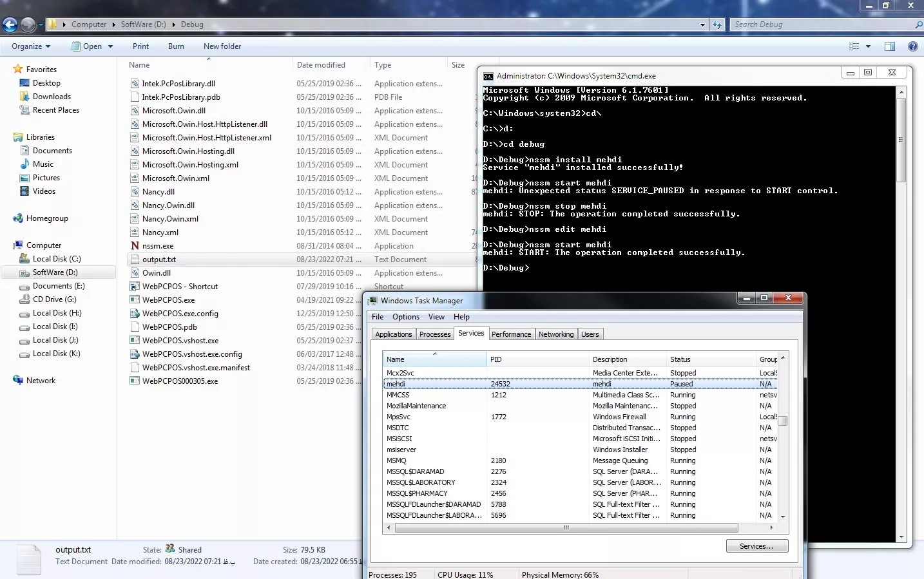Select the WebPCPOS - Shortcut icon
Image resolution: width=924 pixels, height=579 pixels.
click(135, 286)
